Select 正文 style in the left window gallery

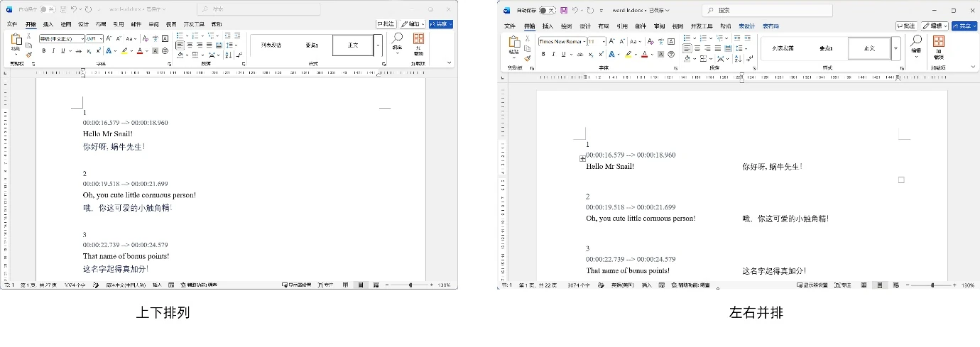pyautogui.click(x=353, y=45)
